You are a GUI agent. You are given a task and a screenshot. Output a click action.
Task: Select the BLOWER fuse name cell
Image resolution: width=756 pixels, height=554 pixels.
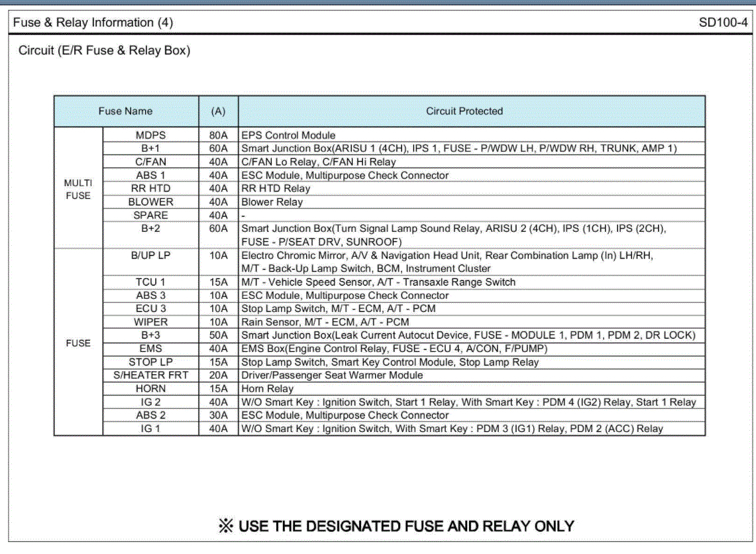[150, 202]
